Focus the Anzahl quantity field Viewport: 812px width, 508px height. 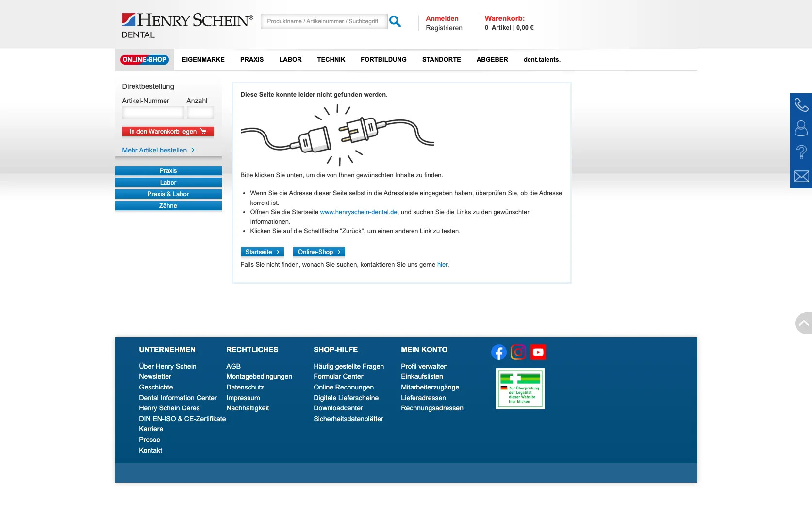200,113
